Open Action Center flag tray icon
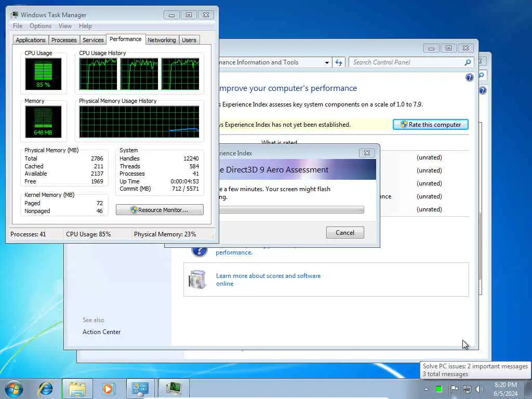 pos(453,389)
